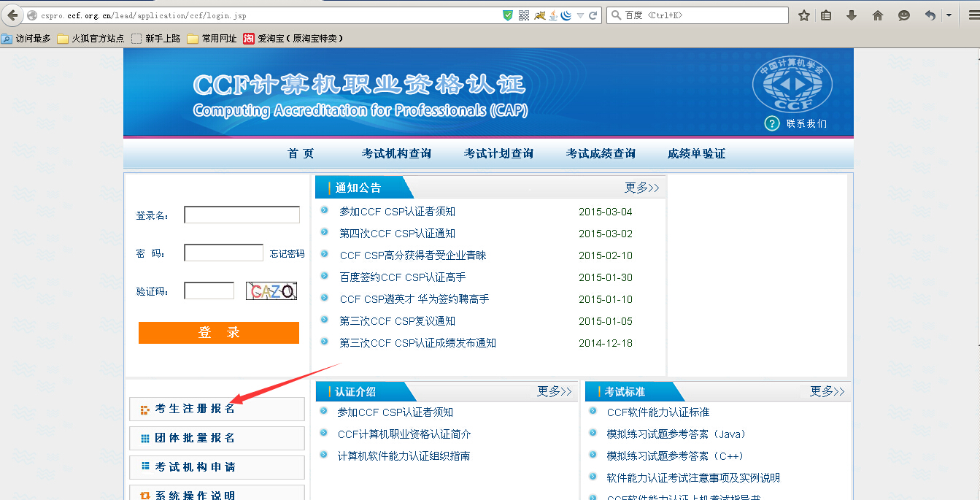Viewport: 980px width, 500px height.
Task: Open 模拟练习试题参考答案（Java）link
Action: [x=676, y=434]
